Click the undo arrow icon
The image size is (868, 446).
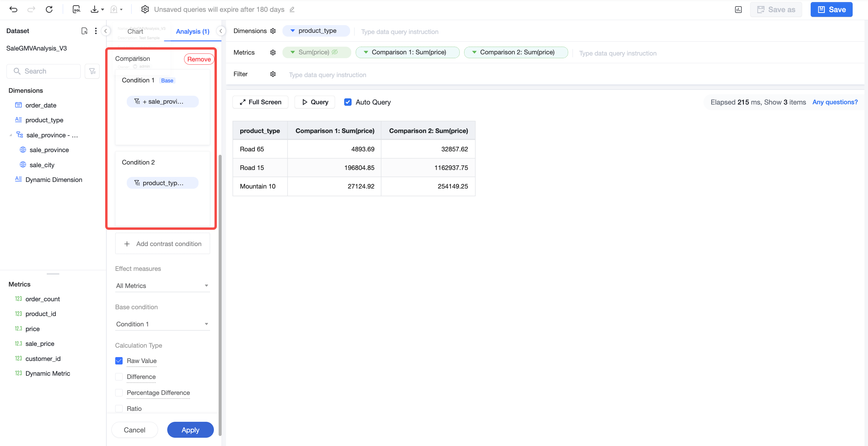(x=14, y=9)
